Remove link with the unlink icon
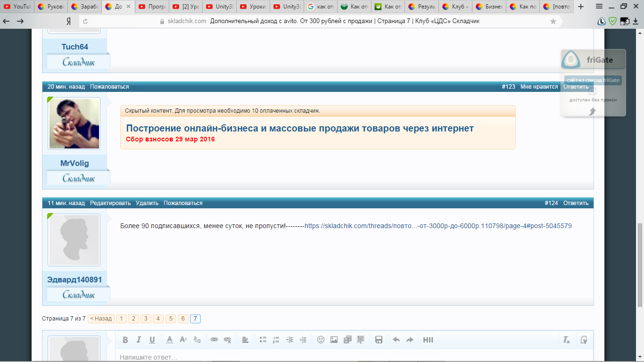 (227, 340)
